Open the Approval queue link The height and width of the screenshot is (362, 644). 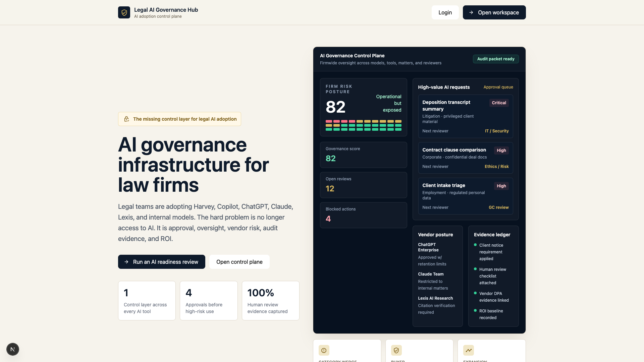[x=498, y=87]
